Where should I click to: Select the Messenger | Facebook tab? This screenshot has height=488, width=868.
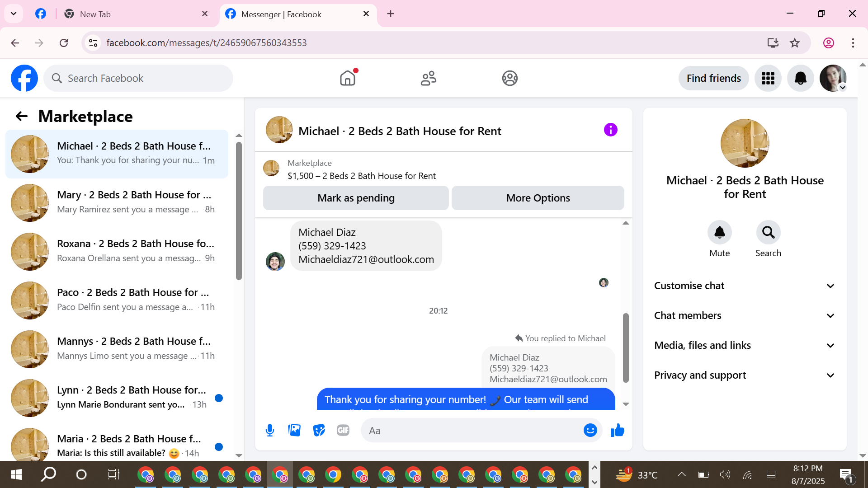(298, 14)
